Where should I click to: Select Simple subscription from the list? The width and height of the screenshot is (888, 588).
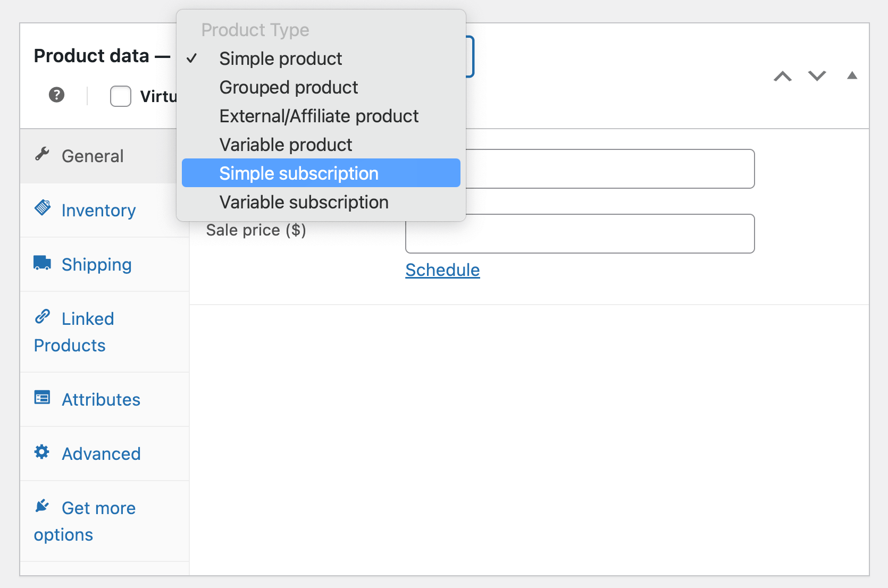[x=298, y=173]
